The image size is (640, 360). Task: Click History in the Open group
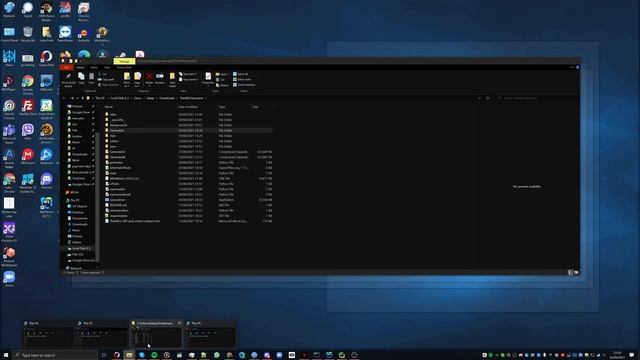tap(222, 85)
